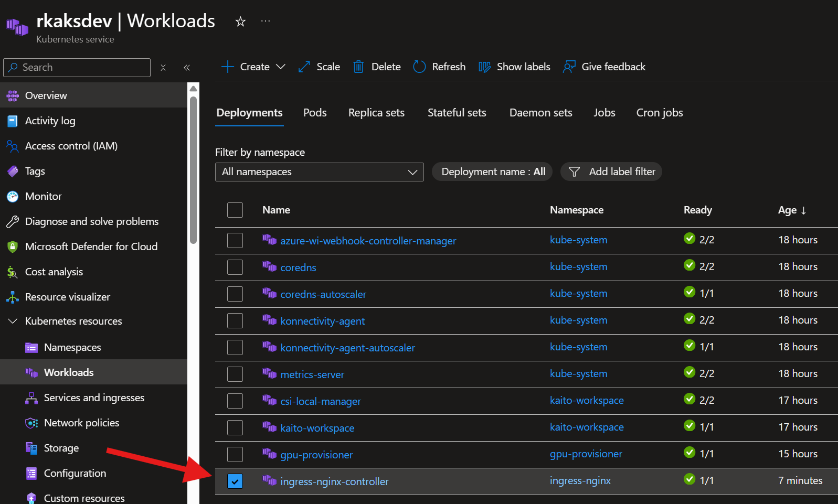The image size is (838, 504).
Task: Collapse the sidebar with double-chevron icon
Action: click(187, 68)
